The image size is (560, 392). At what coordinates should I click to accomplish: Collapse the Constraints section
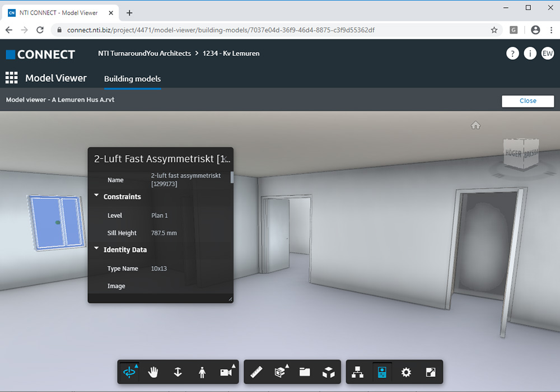pos(97,196)
